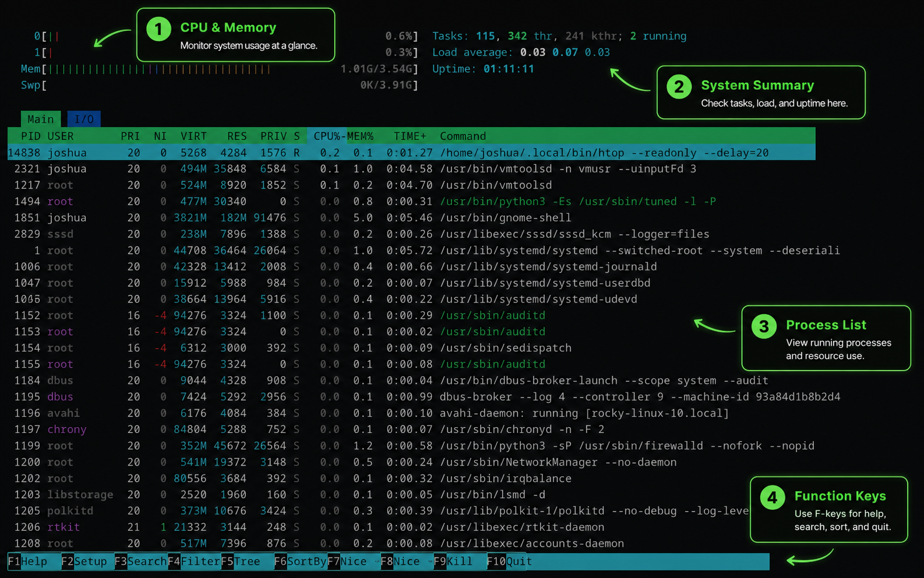This screenshot has height=578, width=924.
Task: Click the Uptime 01:11:11 line
Action: click(x=483, y=69)
